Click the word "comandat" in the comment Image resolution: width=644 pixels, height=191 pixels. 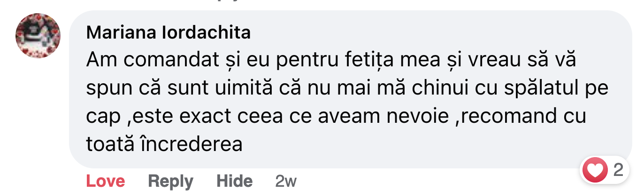(x=160, y=61)
